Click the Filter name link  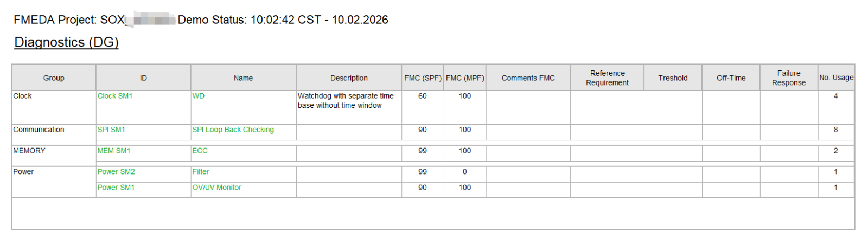[200, 172]
